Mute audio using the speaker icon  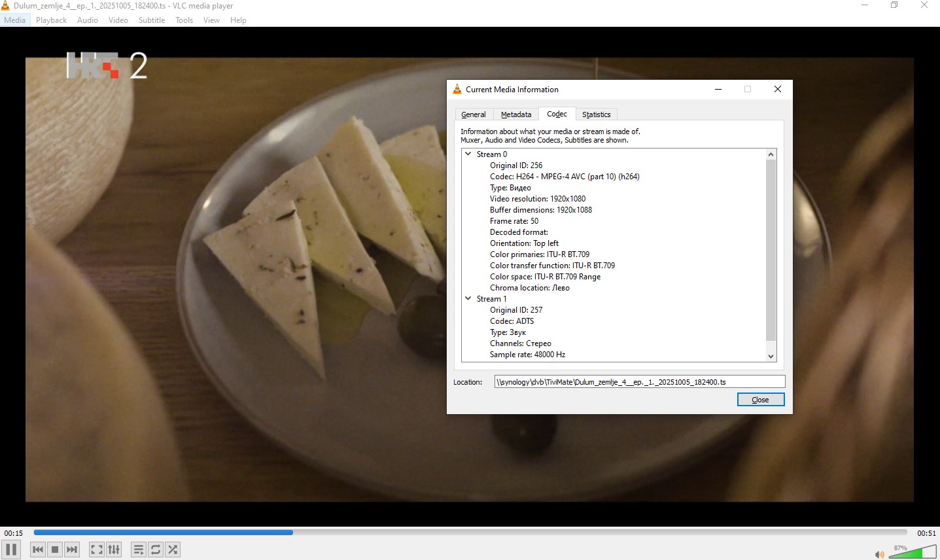point(879,555)
